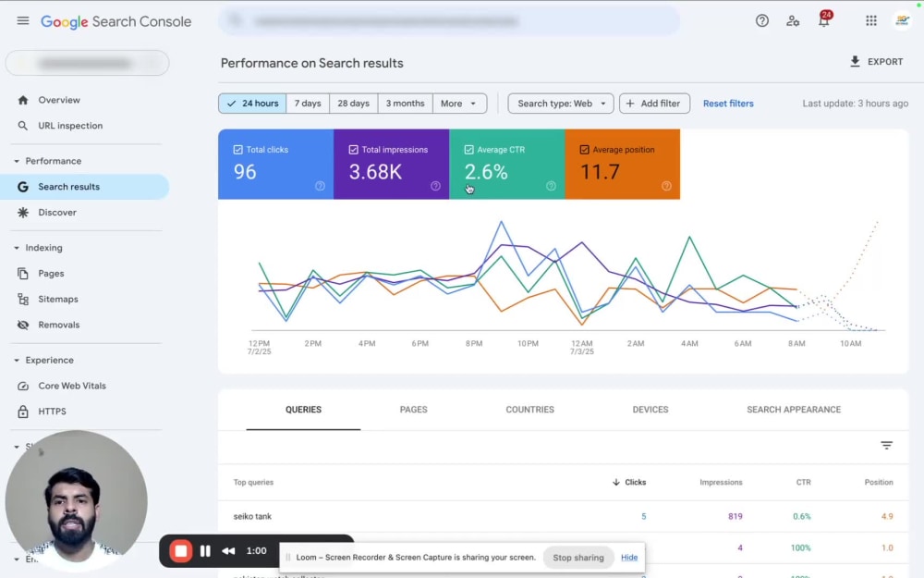Click help icon on Total impressions card
This screenshot has width=924, height=578.
[x=435, y=186]
